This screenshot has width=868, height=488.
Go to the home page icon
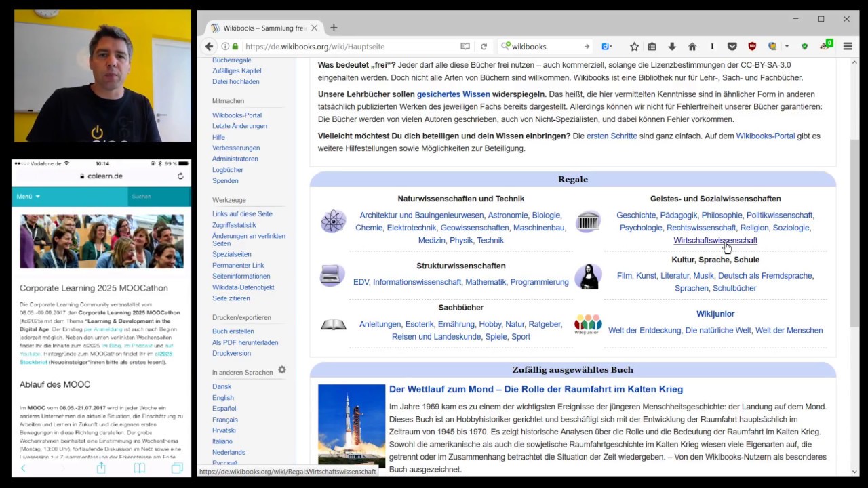tap(692, 47)
